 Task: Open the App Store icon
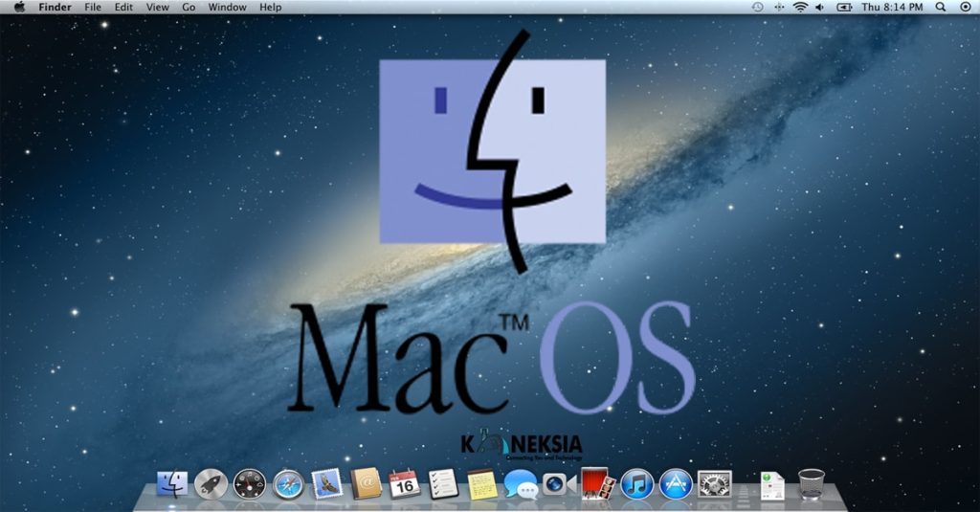[x=676, y=484]
